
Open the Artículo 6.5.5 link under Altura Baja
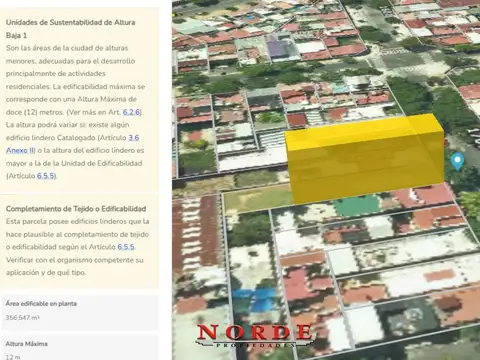pyautogui.click(x=46, y=176)
